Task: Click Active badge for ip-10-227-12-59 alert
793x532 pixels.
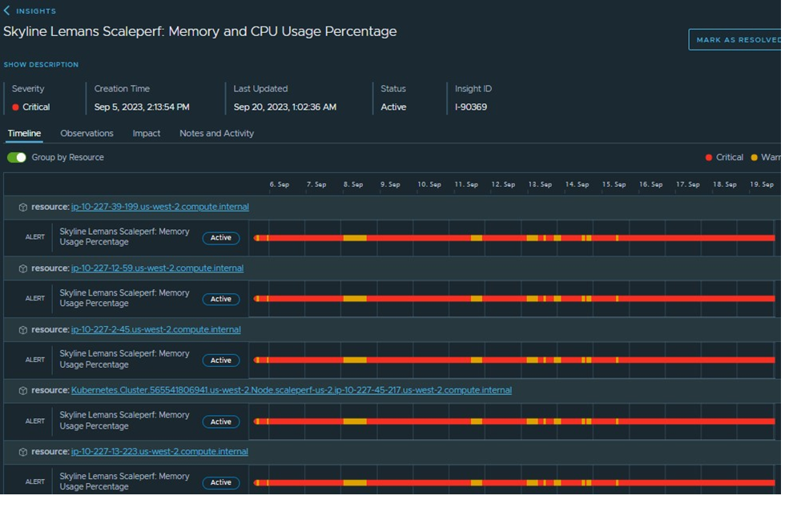Action: 220,299
